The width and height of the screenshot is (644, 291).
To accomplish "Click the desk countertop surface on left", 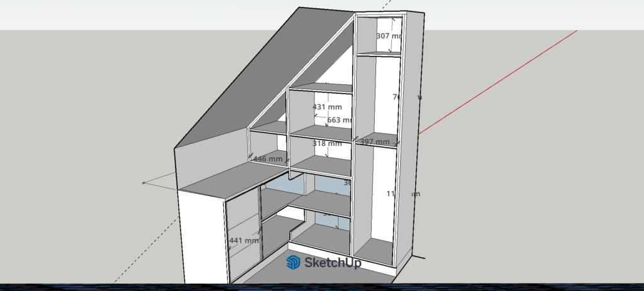I will pos(220,180).
